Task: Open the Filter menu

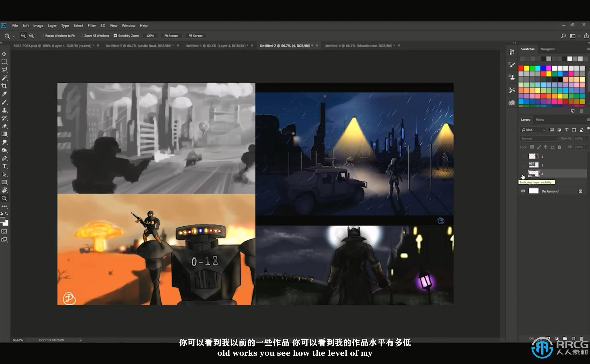Action: pyautogui.click(x=92, y=26)
